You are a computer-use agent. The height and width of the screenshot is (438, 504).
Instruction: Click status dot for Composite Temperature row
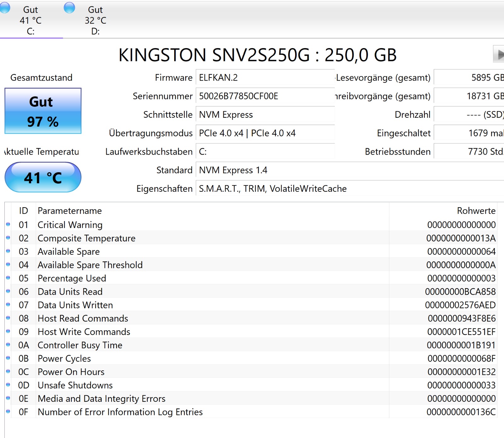click(8, 238)
